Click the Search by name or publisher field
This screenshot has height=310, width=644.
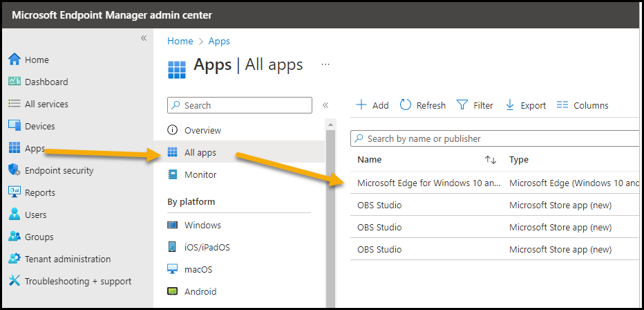point(495,138)
